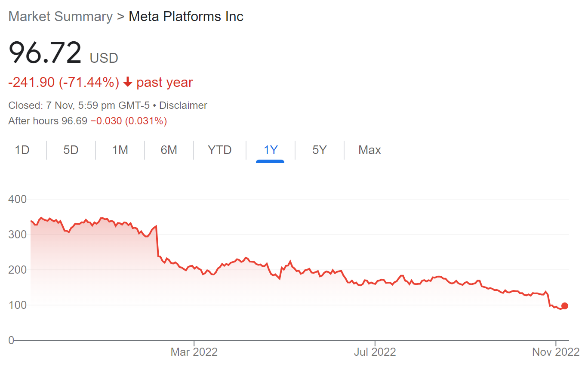Click the red down arrow icon

click(127, 82)
